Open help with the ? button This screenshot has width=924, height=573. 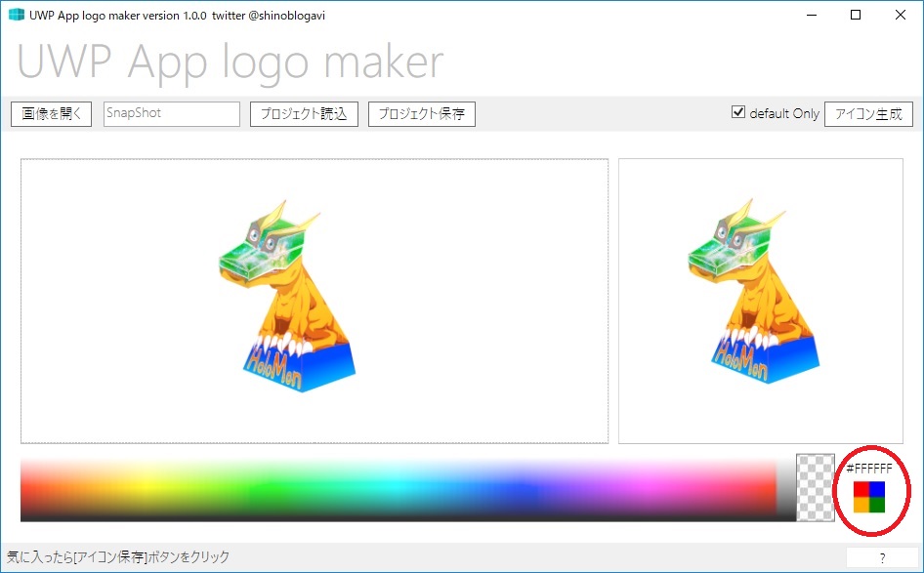(882, 557)
